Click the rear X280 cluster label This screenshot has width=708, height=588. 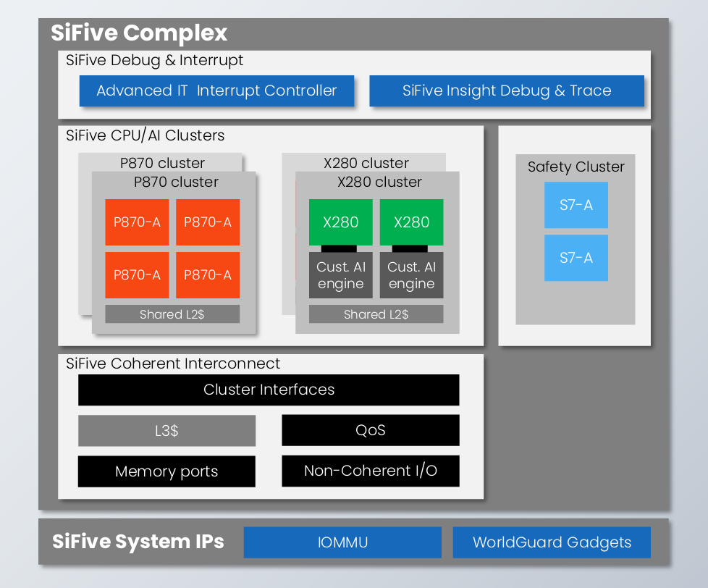click(x=366, y=163)
